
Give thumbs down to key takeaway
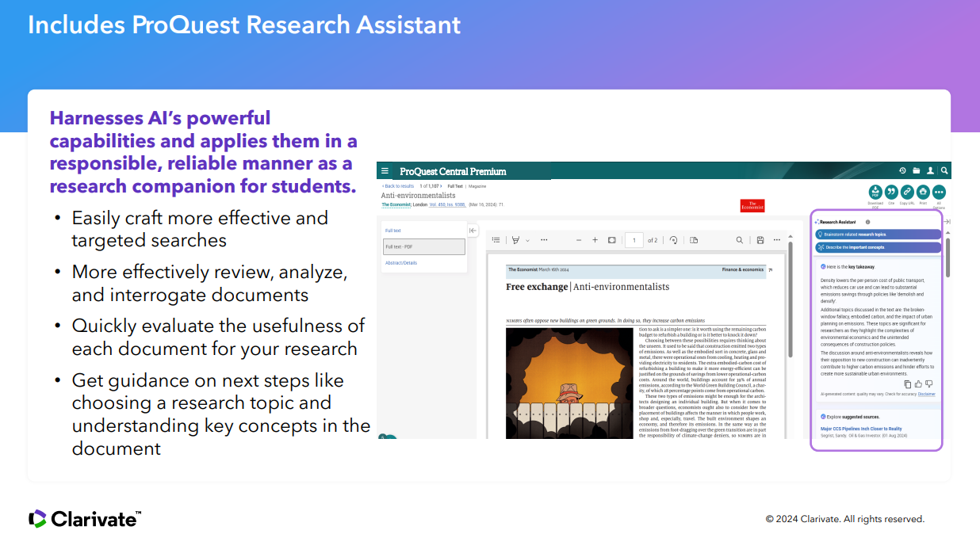click(928, 384)
